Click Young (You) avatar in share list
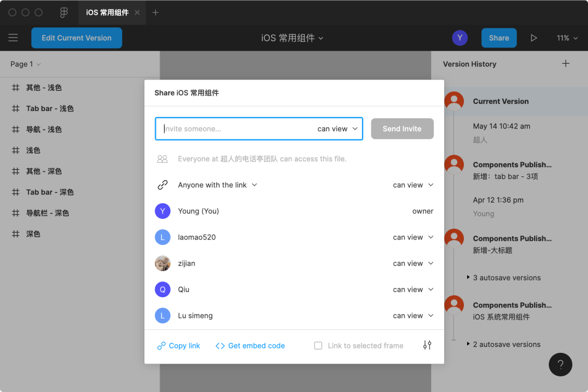Screen dimensions: 588x392 tap(162, 211)
